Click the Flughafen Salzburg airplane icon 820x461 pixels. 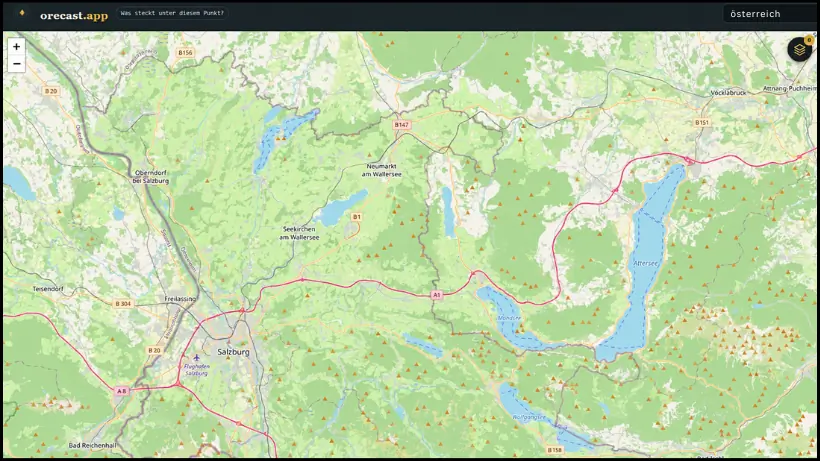pyautogui.click(x=196, y=358)
